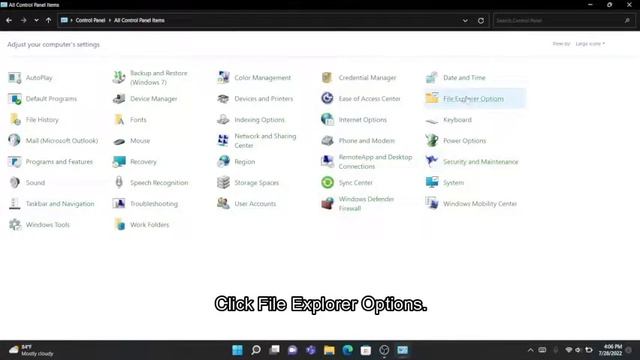The image size is (640, 360).
Task: Open the Keyboard icon
Action: (x=432, y=120)
